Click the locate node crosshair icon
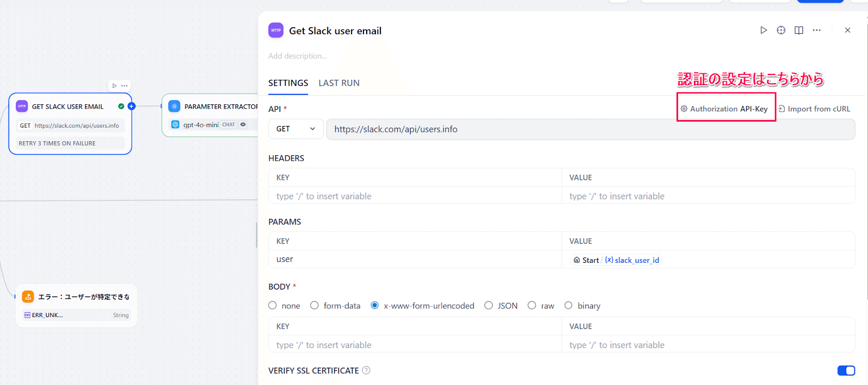The image size is (868, 385). click(781, 30)
